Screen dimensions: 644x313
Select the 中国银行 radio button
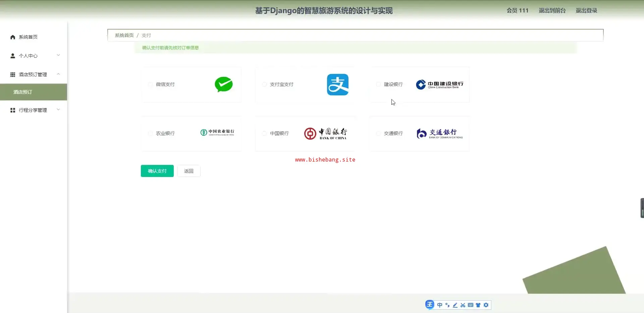pyautogui.click(x=264, y=133)
